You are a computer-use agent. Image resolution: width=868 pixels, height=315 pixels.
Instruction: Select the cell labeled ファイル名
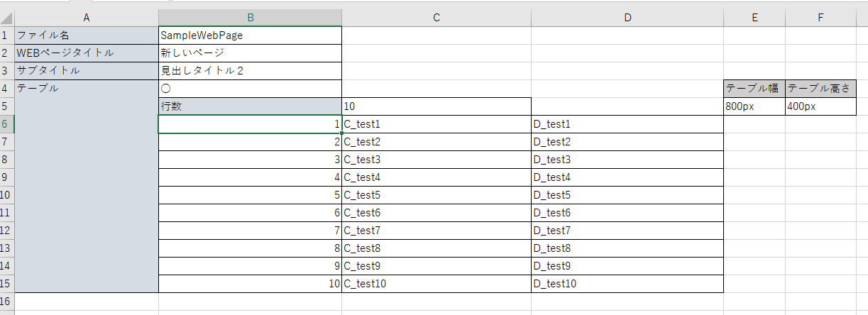click(87, 35)
